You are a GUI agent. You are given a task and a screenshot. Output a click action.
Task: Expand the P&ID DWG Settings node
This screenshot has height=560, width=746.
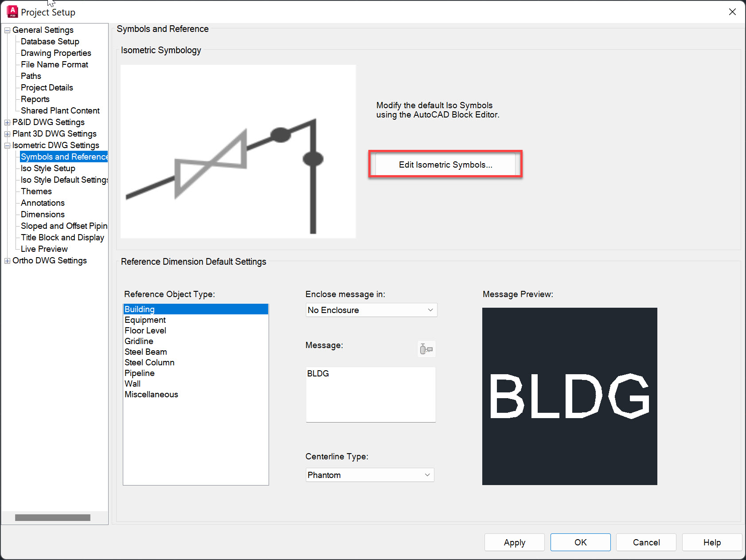8,122
